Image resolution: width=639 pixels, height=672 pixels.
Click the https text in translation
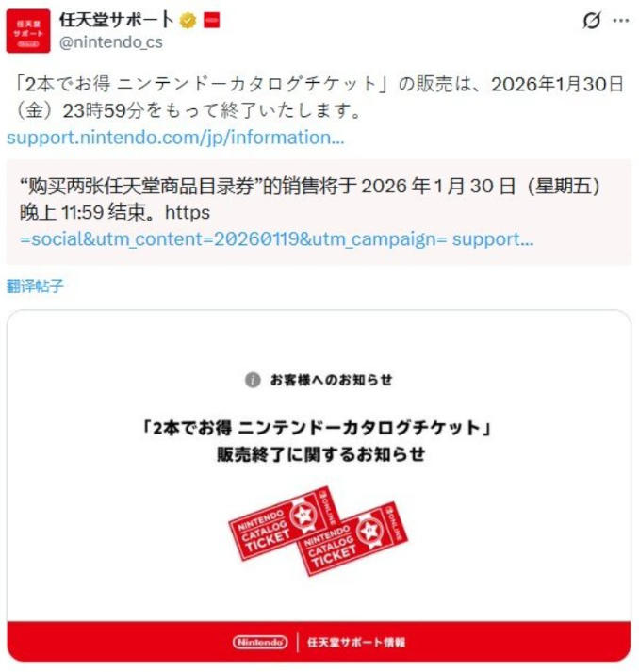pyautogui.click(x=188, y=212)
